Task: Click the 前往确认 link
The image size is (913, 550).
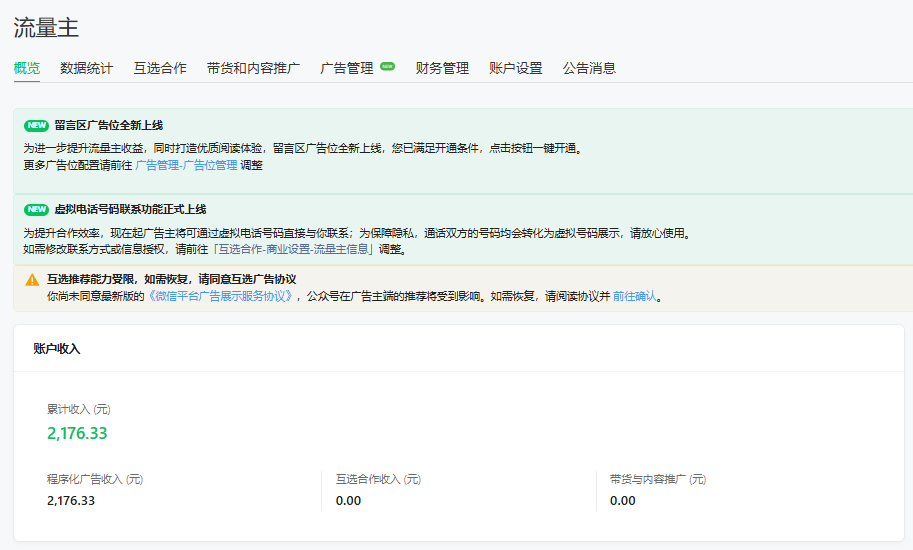Action: tap(634, 296)
